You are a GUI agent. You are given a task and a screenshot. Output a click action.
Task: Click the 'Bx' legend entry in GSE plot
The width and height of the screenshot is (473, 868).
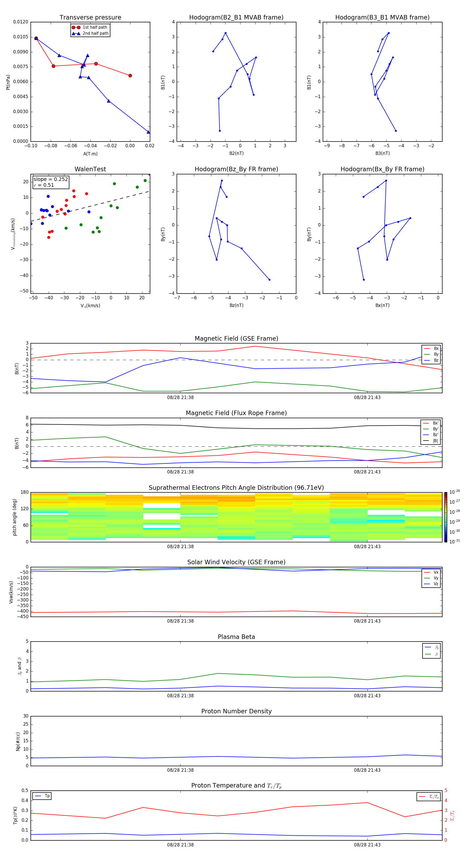(x=431, y=349)
